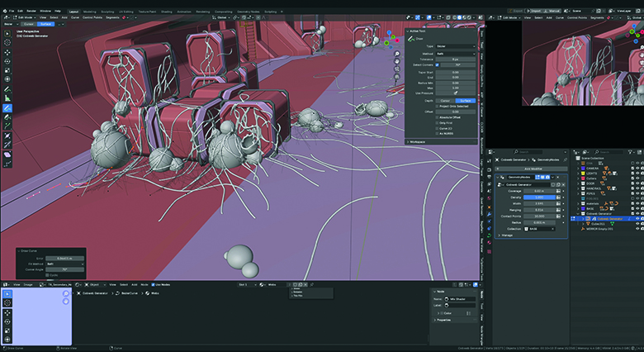
Task: Pick the Rotate tool in the left toolbar
Action: pos(7,62)
